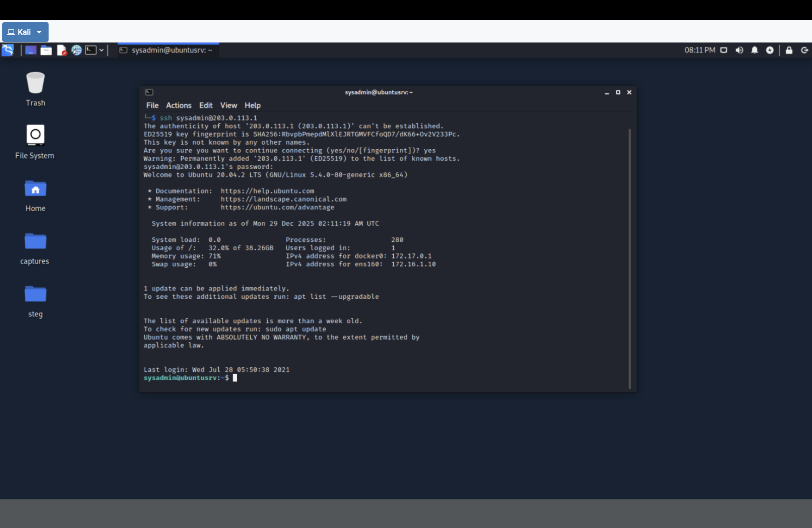Open the Kali applications menu
Viewport: 812px width, 528px height.
tap(8, 50)
